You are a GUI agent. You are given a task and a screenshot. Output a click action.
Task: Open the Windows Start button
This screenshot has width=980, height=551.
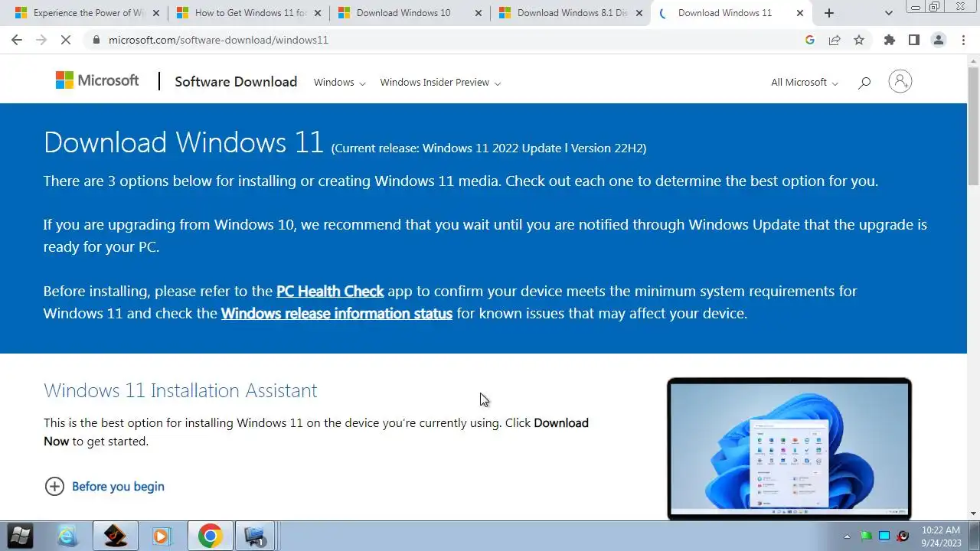(x=19, y=536)
